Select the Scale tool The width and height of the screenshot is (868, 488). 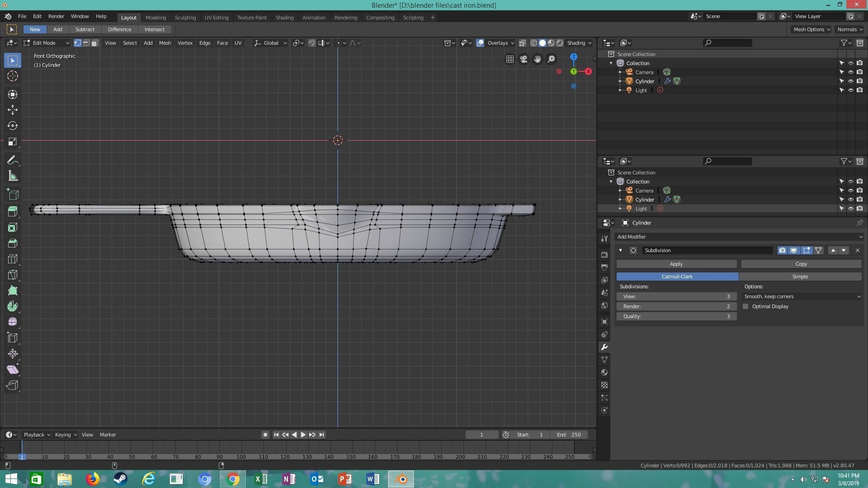click(x=12, y=141)
